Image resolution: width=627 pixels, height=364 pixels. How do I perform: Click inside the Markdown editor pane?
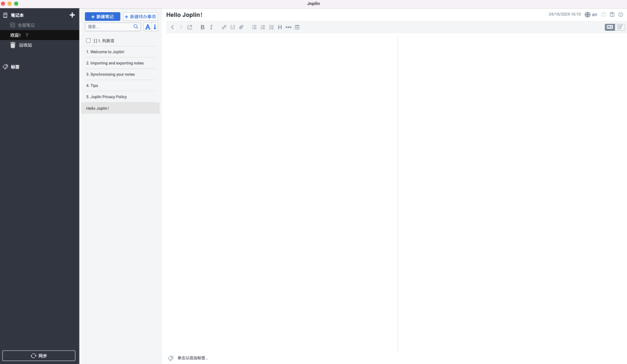coord(282,194)
